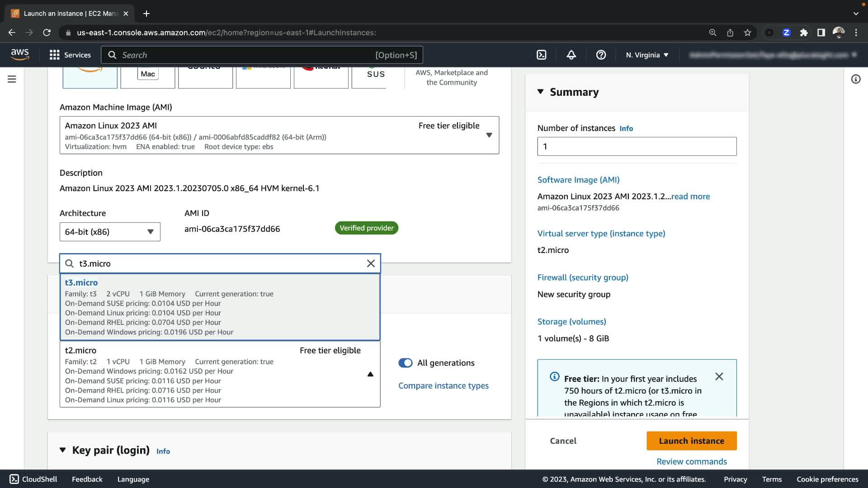Image resolution: width=868 pixels, height=488 pixels.
Task: Clear the instance type search field
Action: (371, 263)
